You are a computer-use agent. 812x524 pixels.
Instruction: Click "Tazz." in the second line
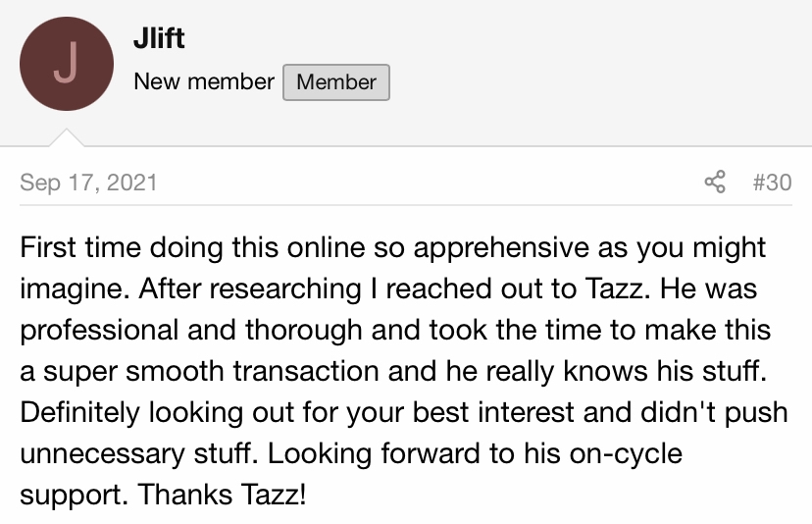pos(618,288)
